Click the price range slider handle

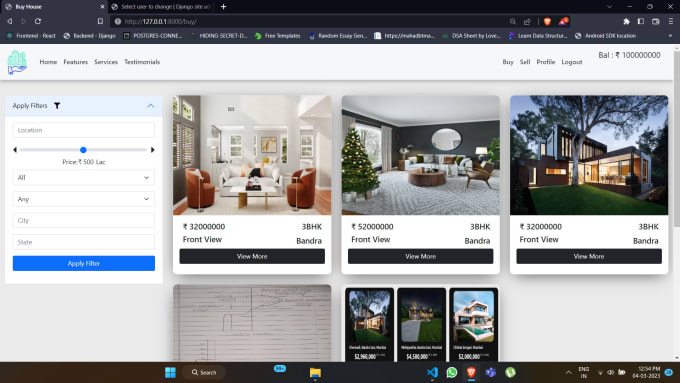coord(83,150)
